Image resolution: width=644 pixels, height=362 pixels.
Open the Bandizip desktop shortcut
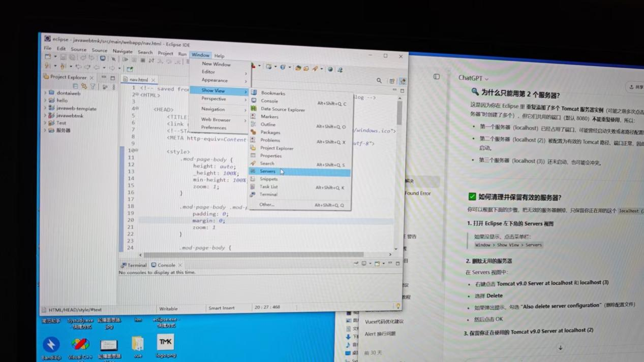[x=51, y=345]
